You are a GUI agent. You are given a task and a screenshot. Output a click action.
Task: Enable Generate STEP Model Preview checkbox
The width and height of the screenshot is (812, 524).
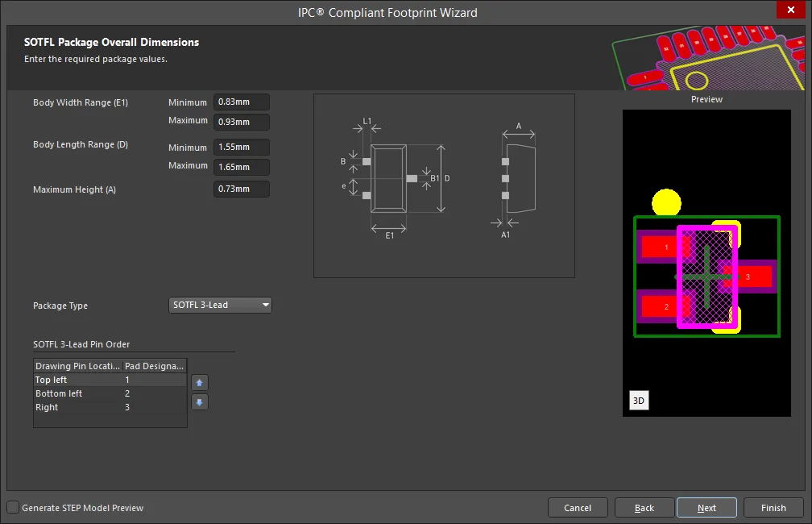(x=13, y=507)
